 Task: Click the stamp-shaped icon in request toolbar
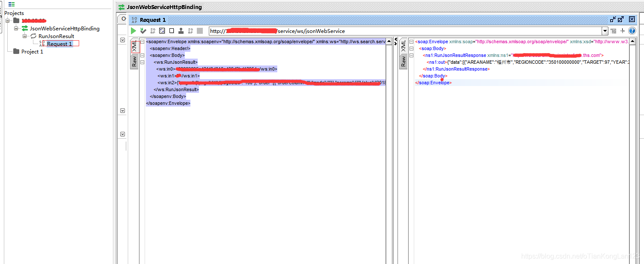tap(181, 31)
